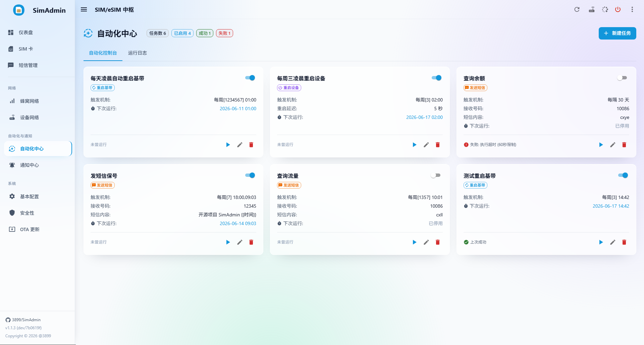Viewport: 644px width, 345px height.
Task: Click the SimAdmin logo icon
Action: tap(19, 10)
